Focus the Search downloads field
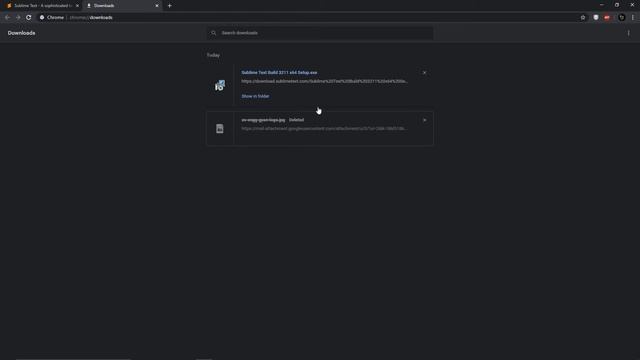 (320, 33)
